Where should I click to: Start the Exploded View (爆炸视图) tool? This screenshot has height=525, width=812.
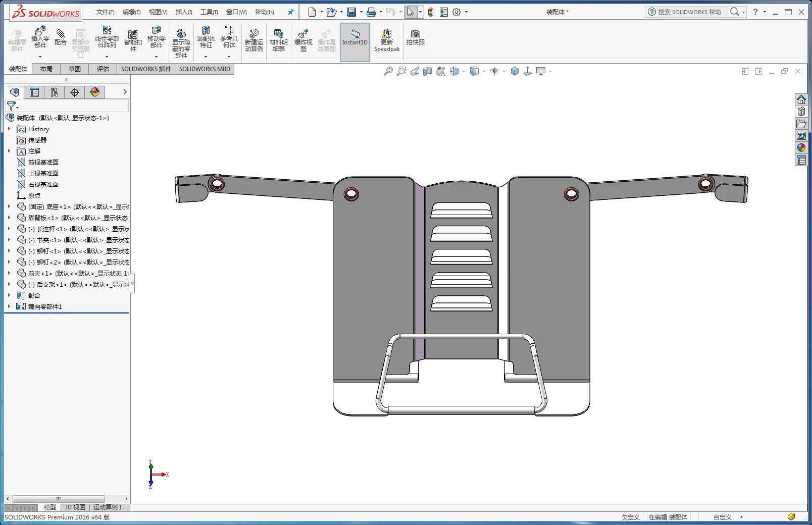tap(303, 40)
